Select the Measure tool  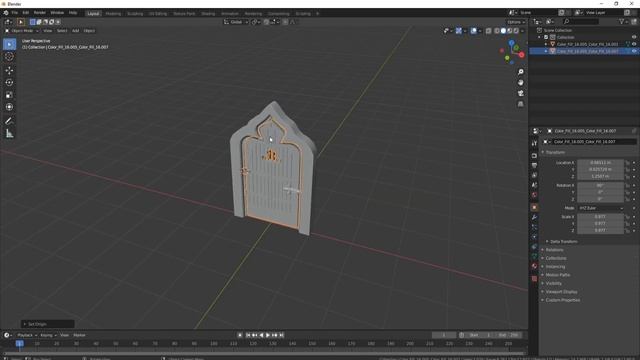click(x=9, y=133)
